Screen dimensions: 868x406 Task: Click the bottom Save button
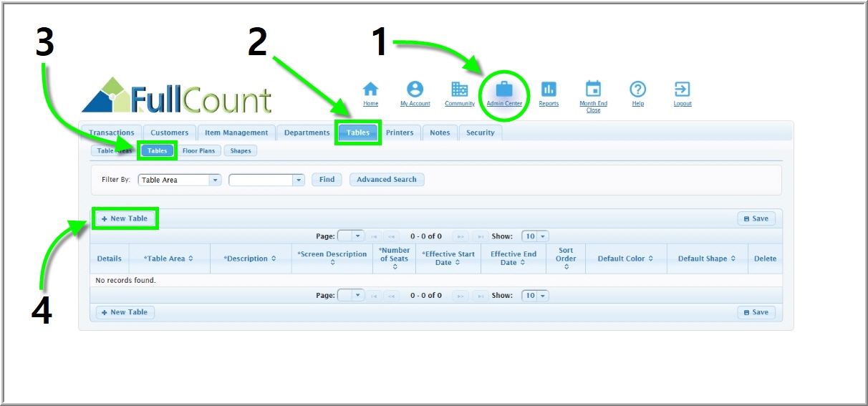756,312
